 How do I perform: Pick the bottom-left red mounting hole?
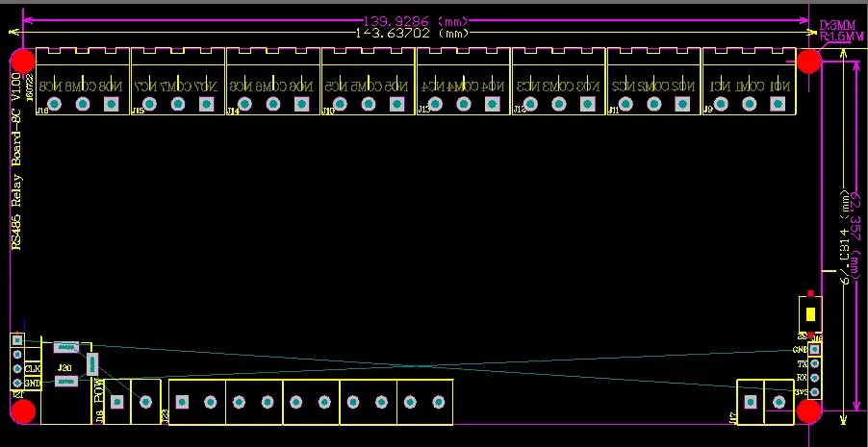coord(23,412)
